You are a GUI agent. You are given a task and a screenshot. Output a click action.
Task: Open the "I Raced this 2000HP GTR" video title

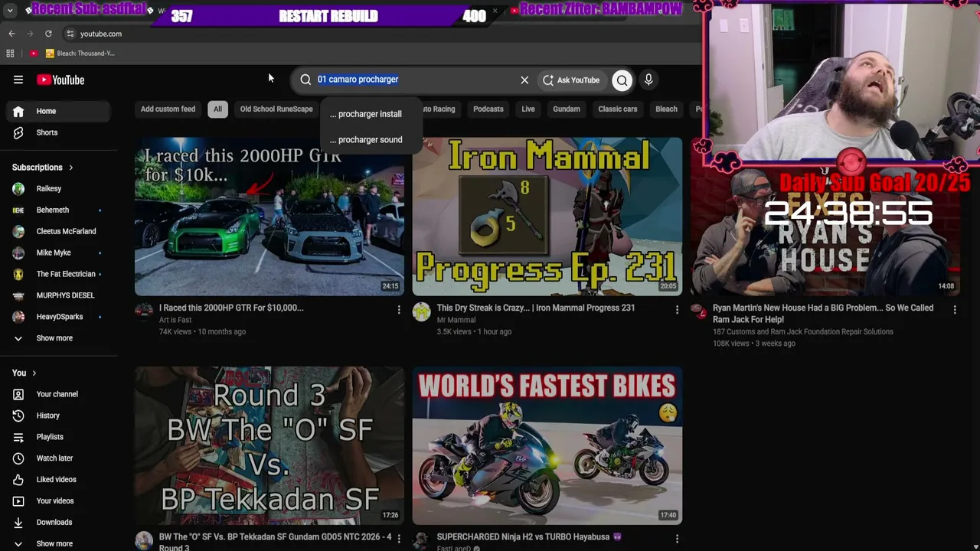231,308
